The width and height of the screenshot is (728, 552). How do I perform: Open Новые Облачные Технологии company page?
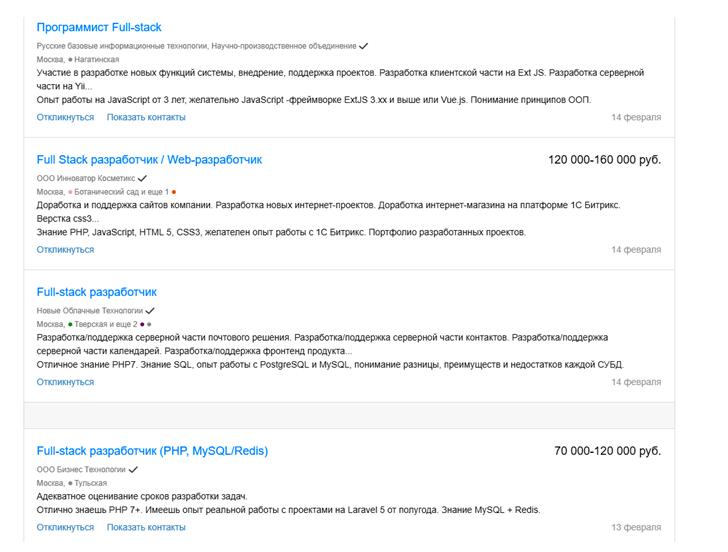point(90,311)
